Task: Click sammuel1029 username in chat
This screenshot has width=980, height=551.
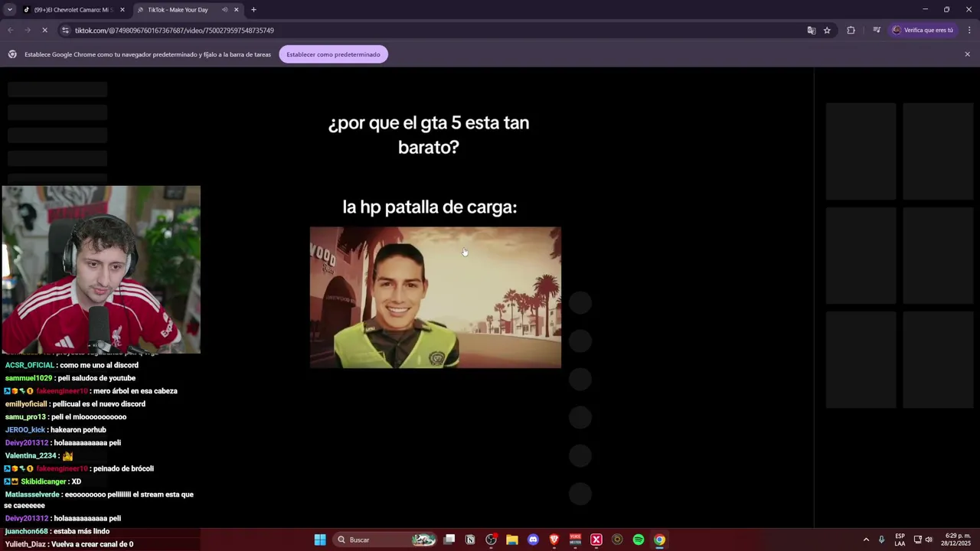Action: [28, 378]
